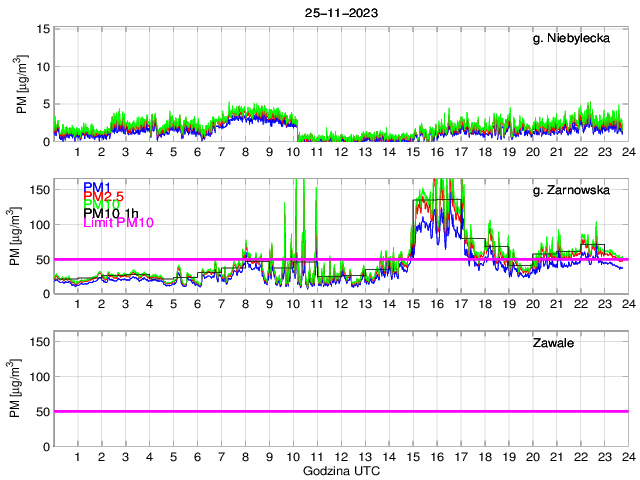Screen dimensions: 640x480
Task: Select the g. Niebylecka station label
Action: pyautogui.click(x=576, y=39)
